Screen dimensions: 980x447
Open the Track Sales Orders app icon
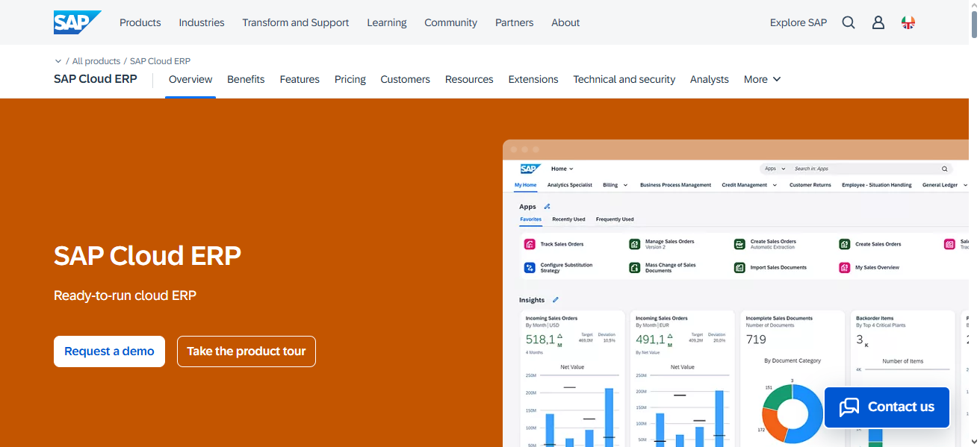coord(530,244)
